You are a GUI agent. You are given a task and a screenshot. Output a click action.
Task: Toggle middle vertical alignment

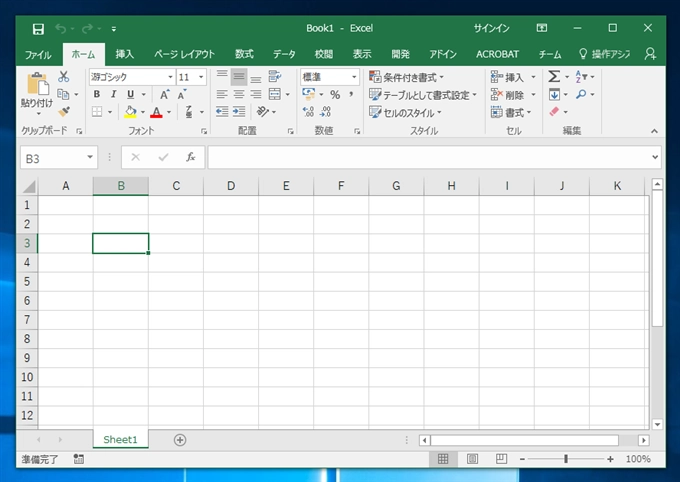pyautogui.click(x=239, y=77)
